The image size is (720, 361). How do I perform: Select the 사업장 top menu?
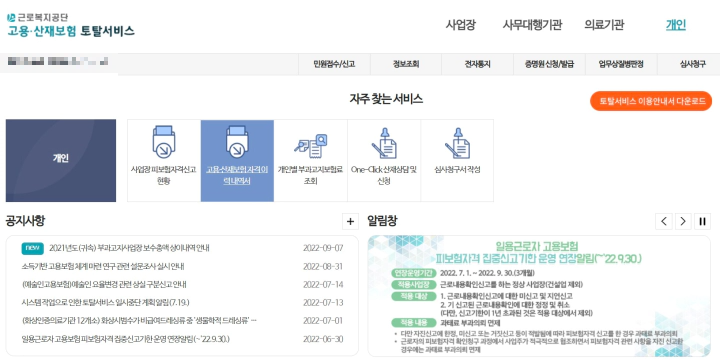tap(461, 25)
